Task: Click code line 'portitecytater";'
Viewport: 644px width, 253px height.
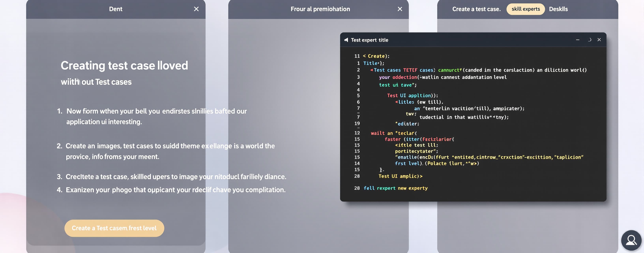Action: coord(416,151)
